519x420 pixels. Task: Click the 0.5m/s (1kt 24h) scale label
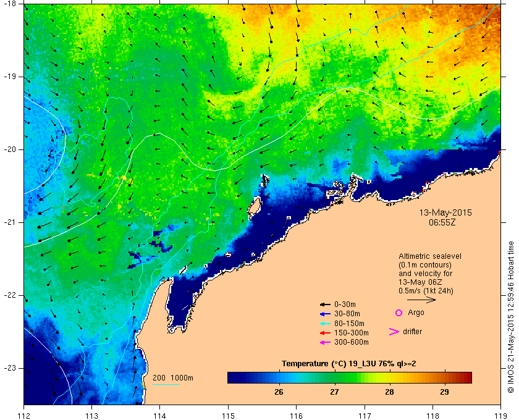point(426,291)
